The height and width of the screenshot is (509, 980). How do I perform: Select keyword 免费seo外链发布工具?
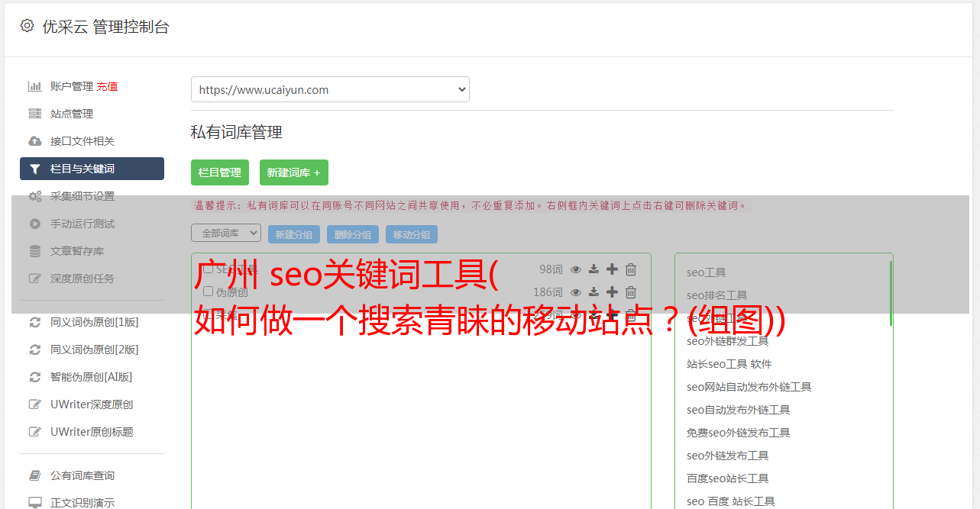pyautogui.click(x=739, y=433)
